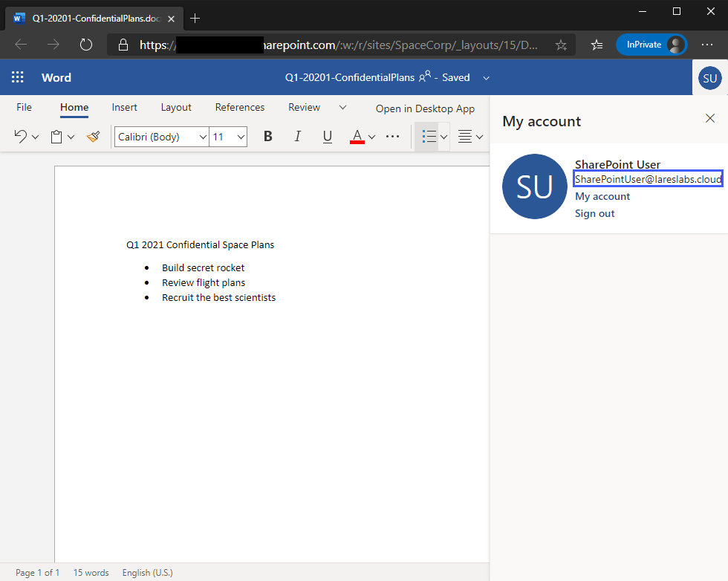The height and width of the screenshot is (581, 728).
Task: Open My account settings link
Action: [x=602, y=196]
